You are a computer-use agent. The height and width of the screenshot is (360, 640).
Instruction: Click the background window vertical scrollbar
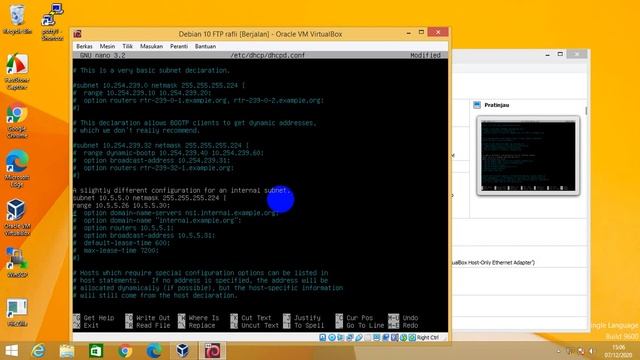coord(586,111)
